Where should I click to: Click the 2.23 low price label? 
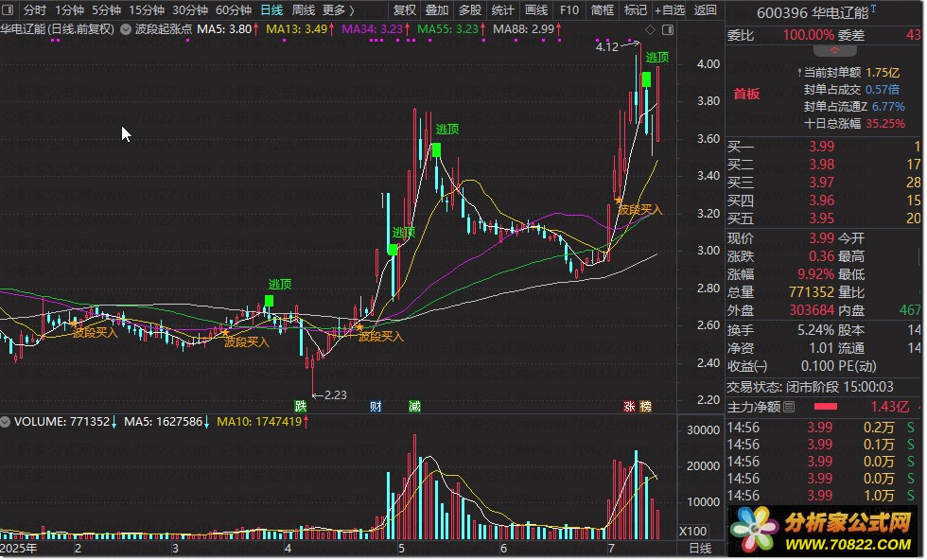[x=335, y=394]
